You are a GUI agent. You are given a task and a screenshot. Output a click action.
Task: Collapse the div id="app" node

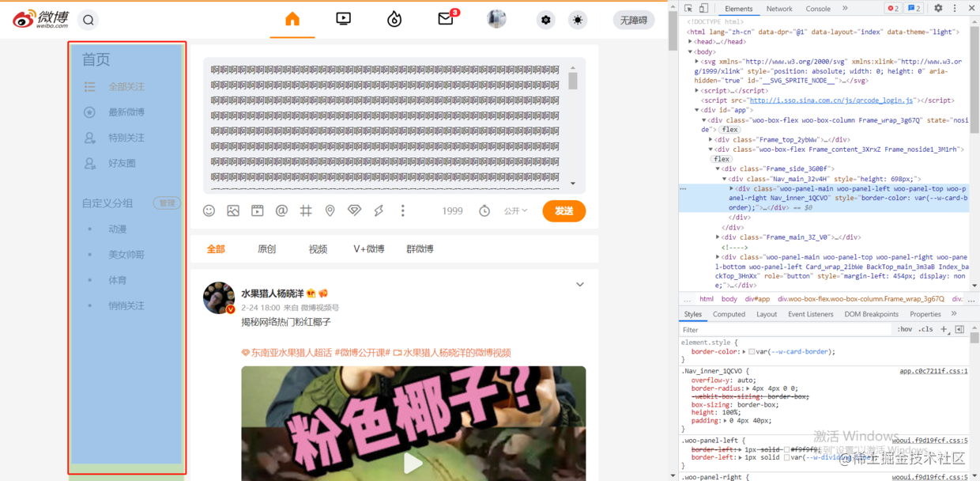click(x=695, y=110)
